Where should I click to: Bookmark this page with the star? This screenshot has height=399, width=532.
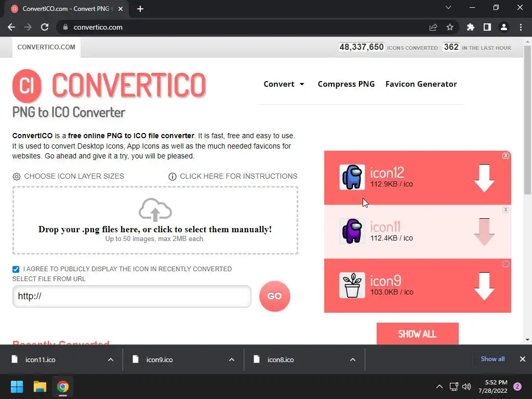pyautogui.click(x=450, y=27)
